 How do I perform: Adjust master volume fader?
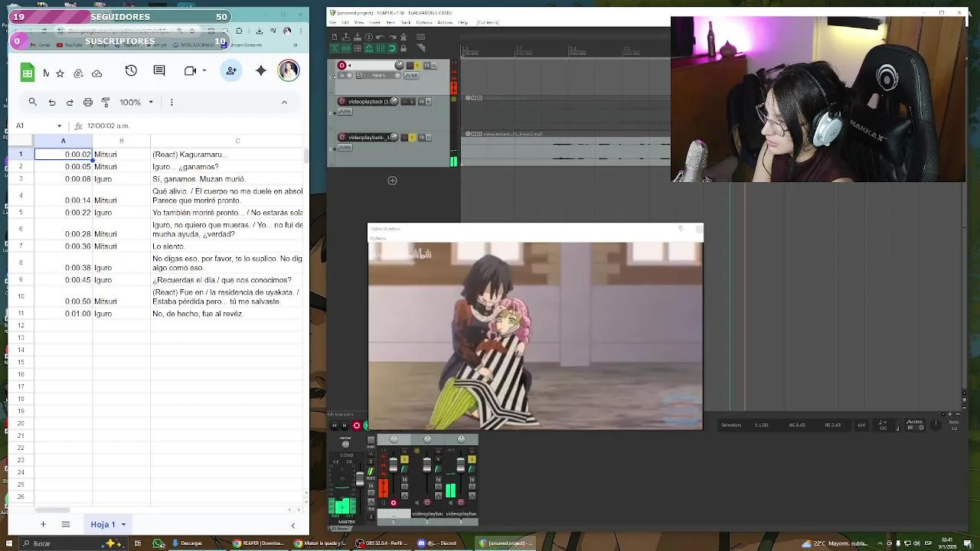click(360, 479)
